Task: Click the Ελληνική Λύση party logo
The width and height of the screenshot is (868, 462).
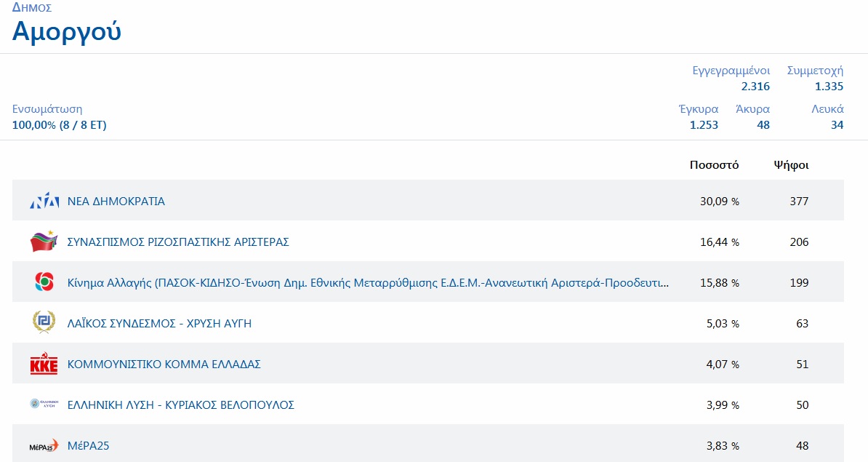Action: 44,404
